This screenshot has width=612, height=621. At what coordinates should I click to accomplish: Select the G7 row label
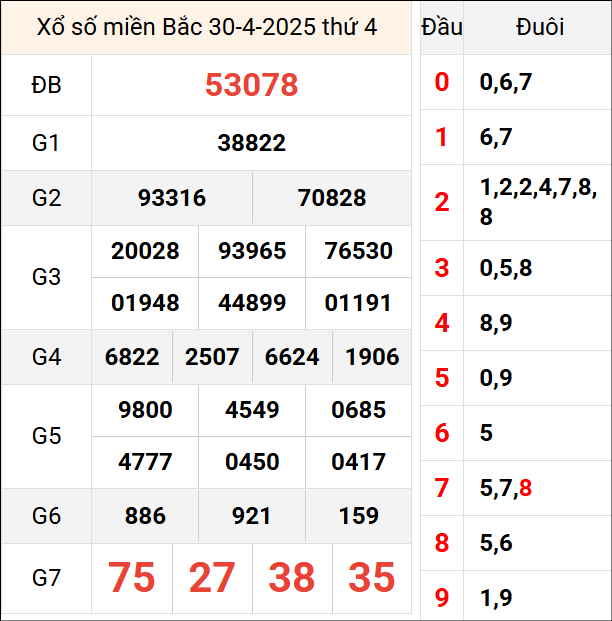[46, 578]
